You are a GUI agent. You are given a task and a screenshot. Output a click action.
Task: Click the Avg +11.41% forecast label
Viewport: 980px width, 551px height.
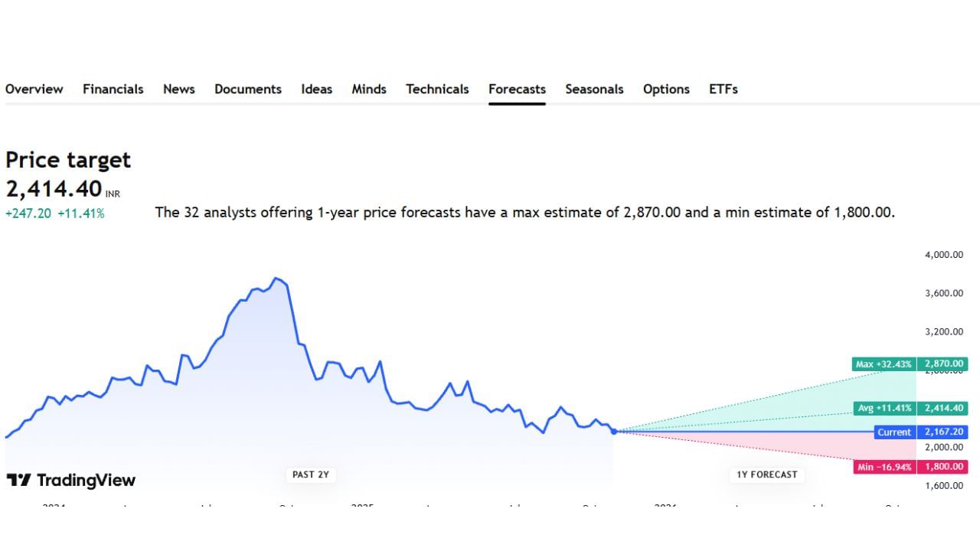point(884,409)
